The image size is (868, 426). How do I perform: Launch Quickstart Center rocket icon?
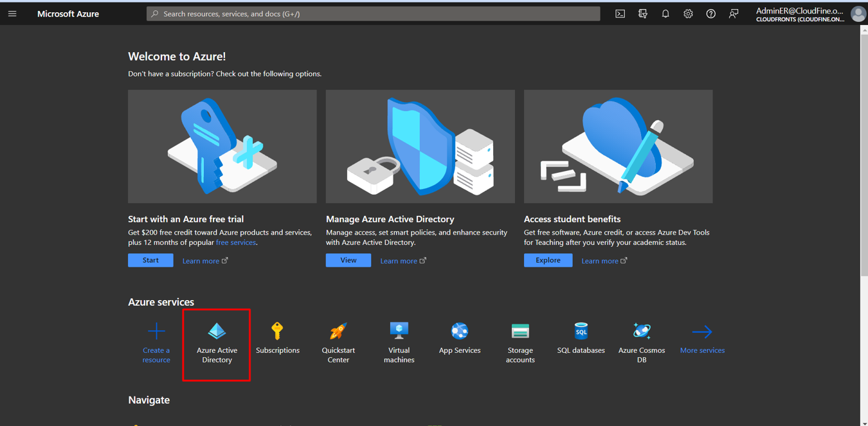tap(338, 332)
